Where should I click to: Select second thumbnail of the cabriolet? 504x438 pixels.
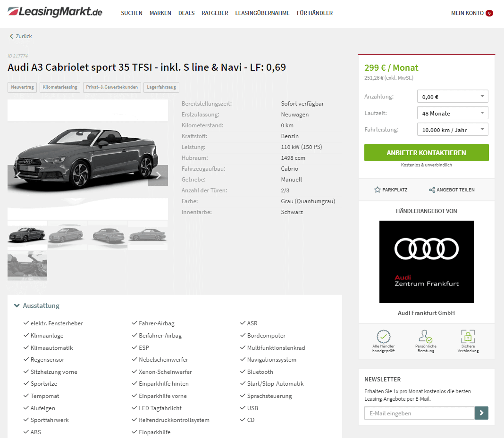coord(67,235)
